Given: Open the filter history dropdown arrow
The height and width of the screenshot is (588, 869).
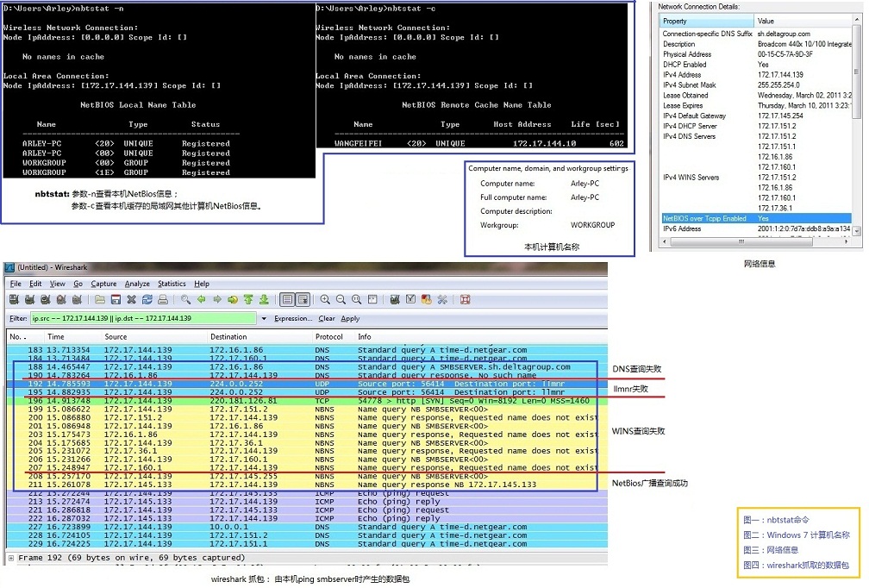Looking at the screenshot, I should 264,319.
